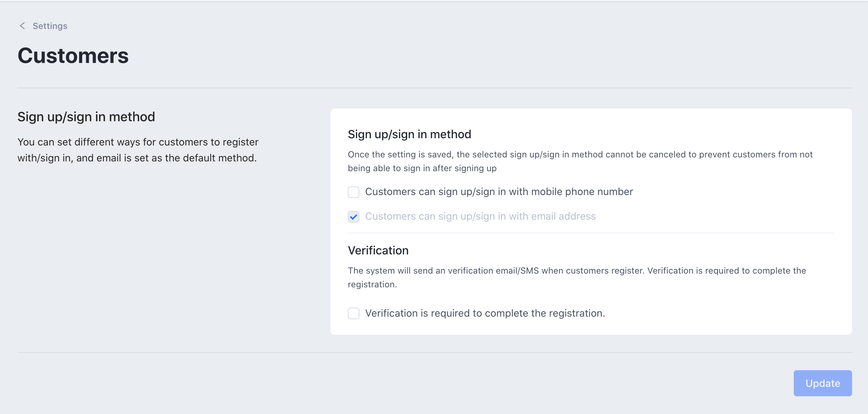868x414 pixels.
Task: Click the card's 'Sign up/sign in method' heading
Action: (x=409, y=134)
